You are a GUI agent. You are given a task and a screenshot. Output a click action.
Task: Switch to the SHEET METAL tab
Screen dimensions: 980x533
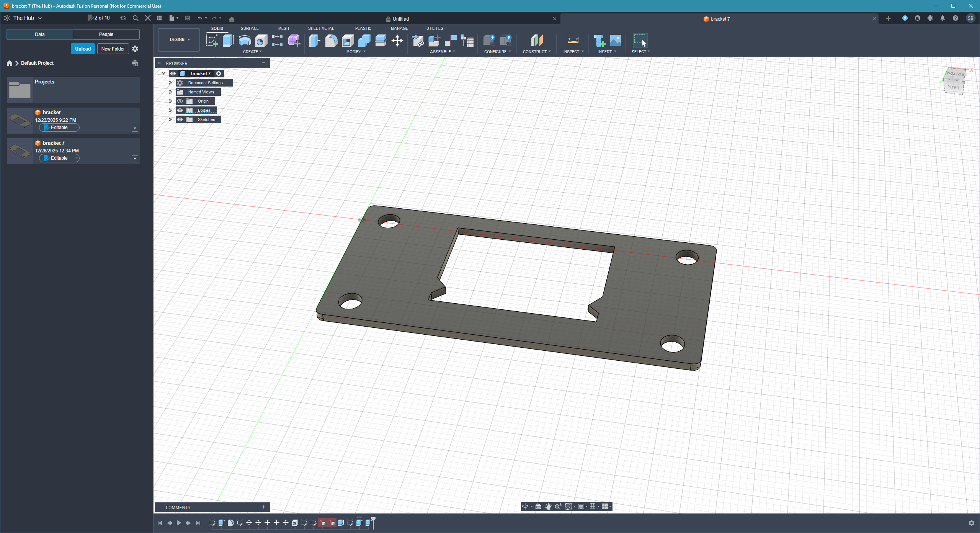tap(321, 28)
